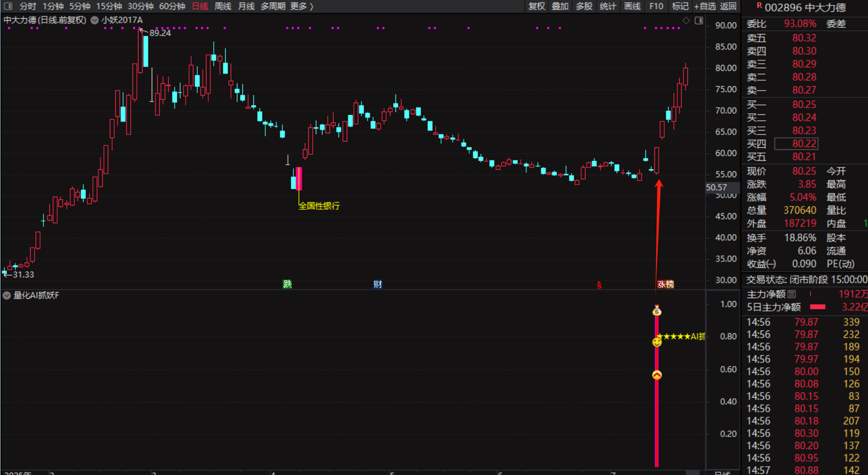The height and width of the screenshot is (475, 868).
Task: Expand the 更多 period options
Action: coord(301,6)
